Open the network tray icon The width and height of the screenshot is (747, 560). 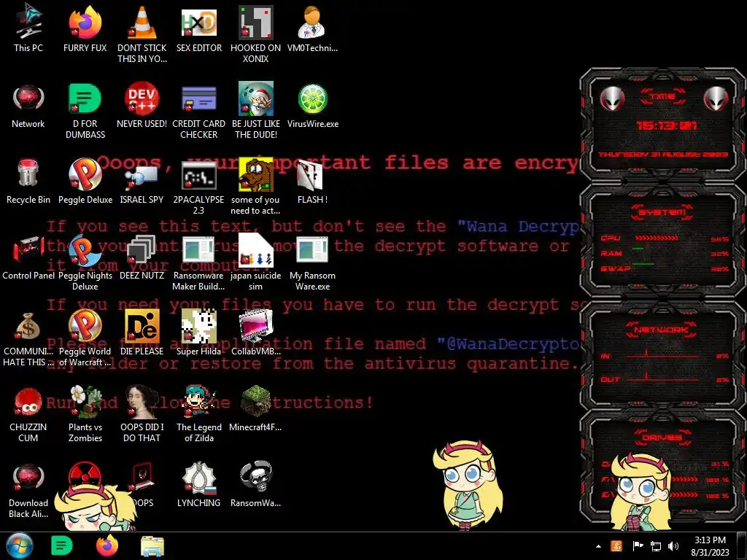[x=656, y=546]
